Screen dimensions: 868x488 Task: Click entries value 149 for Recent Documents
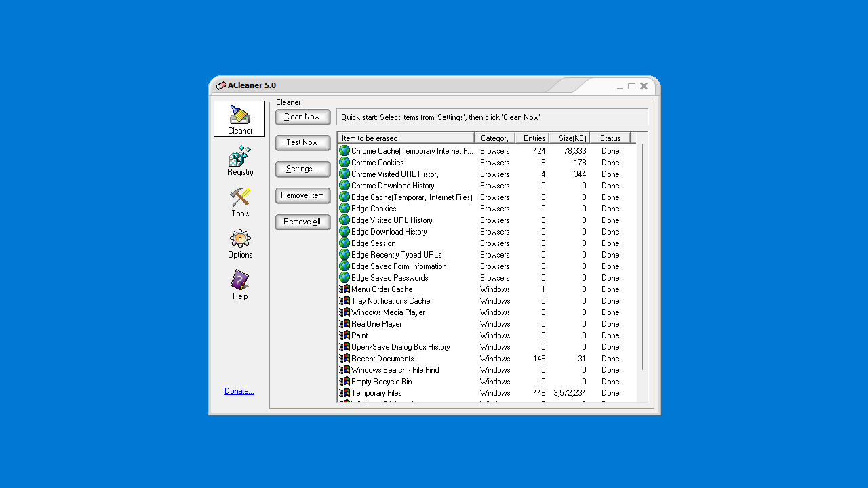click(x=539, y=359)
